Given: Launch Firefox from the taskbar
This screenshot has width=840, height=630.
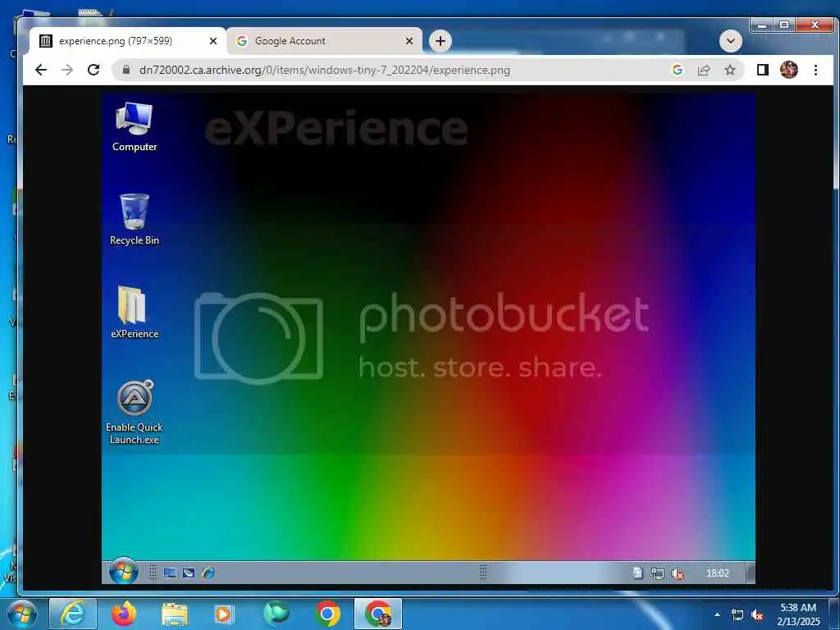Looking at the screenshot, I should click(124, 614).
